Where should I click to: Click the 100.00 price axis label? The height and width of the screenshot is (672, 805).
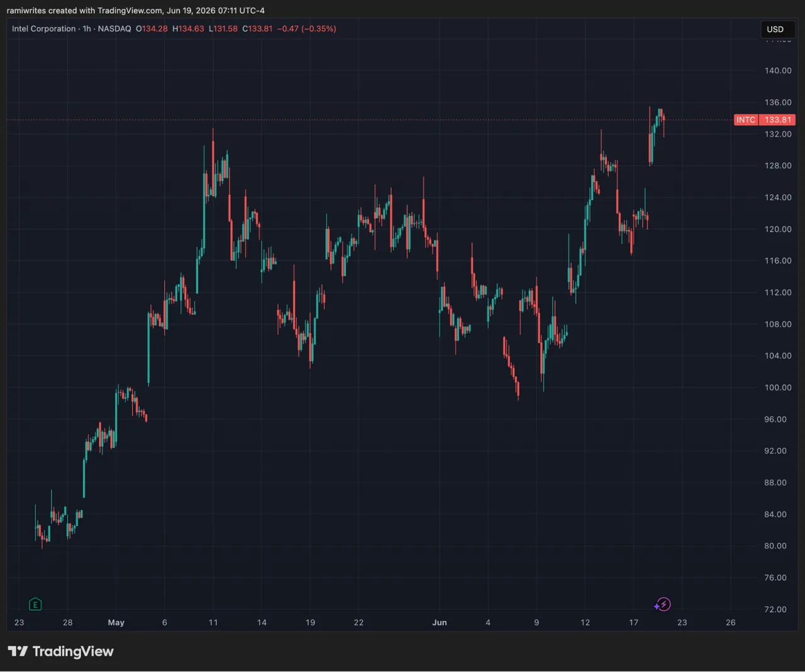pos(778,388)
